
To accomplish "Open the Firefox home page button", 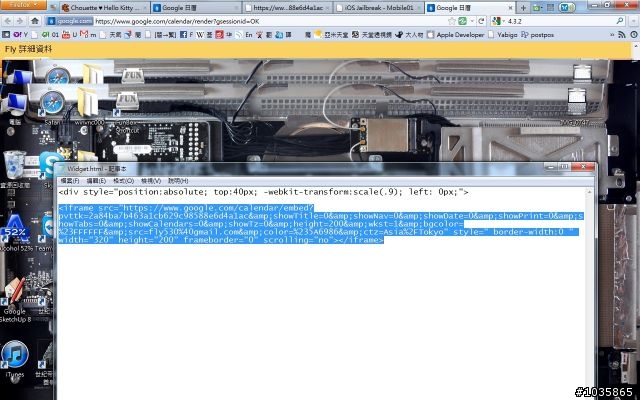I will [35, 21].
